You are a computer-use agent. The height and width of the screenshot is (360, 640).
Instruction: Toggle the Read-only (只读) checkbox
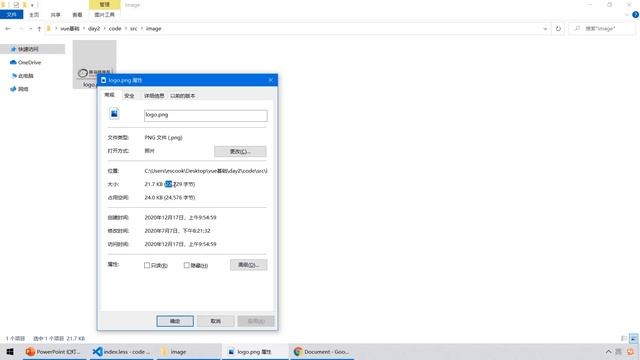(147, 265)
